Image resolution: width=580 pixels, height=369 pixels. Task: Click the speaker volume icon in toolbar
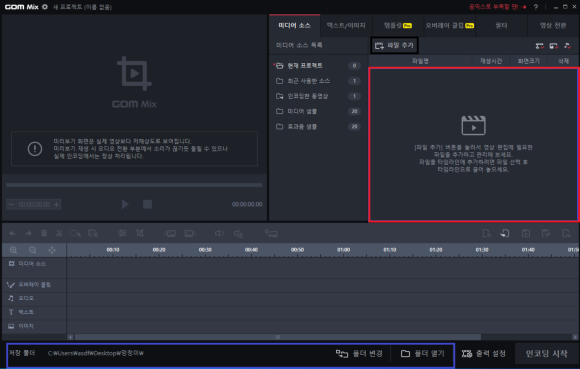point(219,233)
